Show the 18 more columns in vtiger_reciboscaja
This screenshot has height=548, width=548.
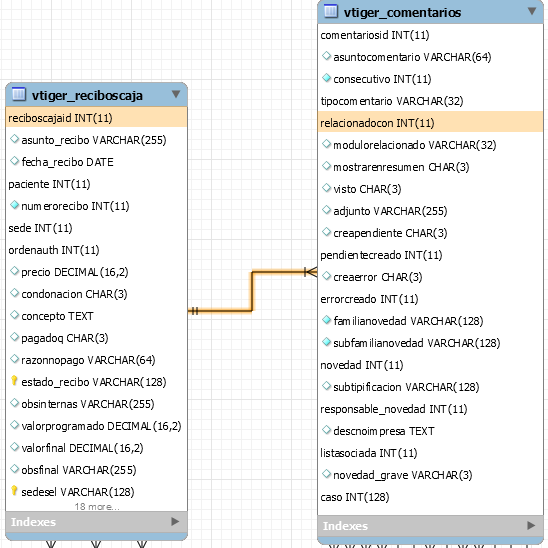point(97,506)
